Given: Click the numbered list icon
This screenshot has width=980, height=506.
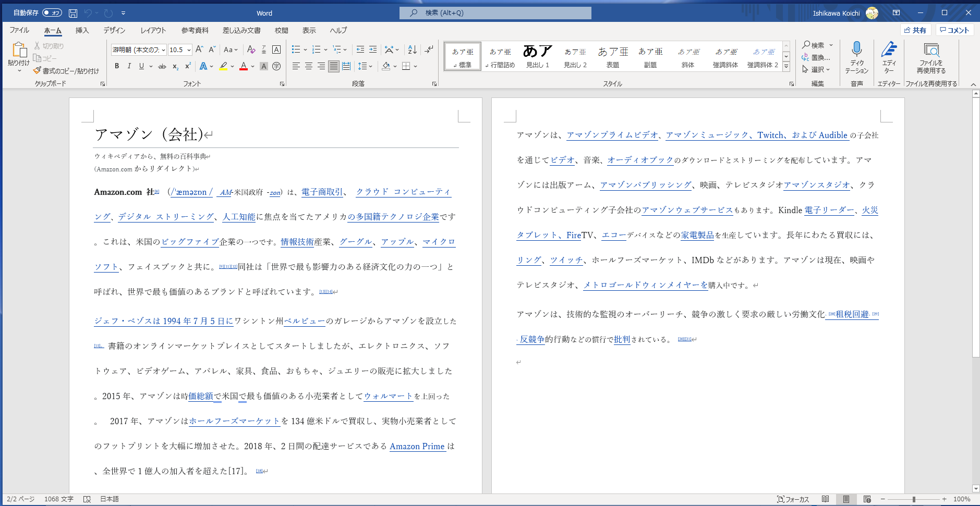Looking at the screenshot, I should point(316,50).
